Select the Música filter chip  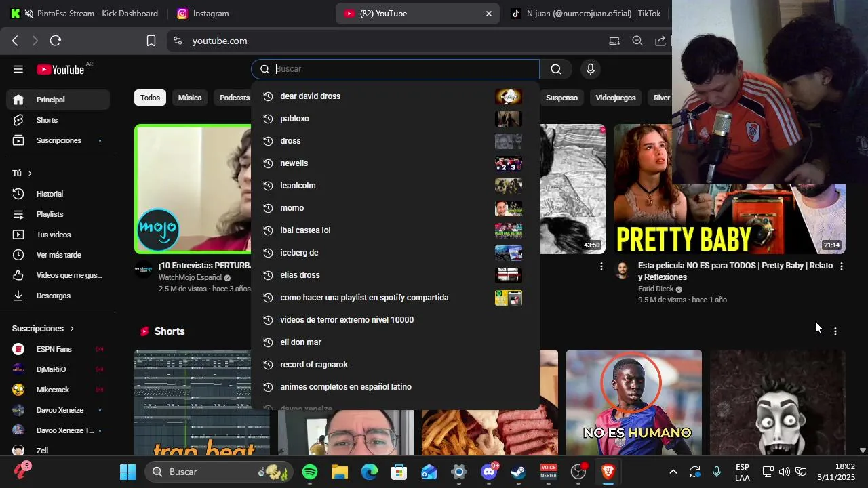(190, 98)
